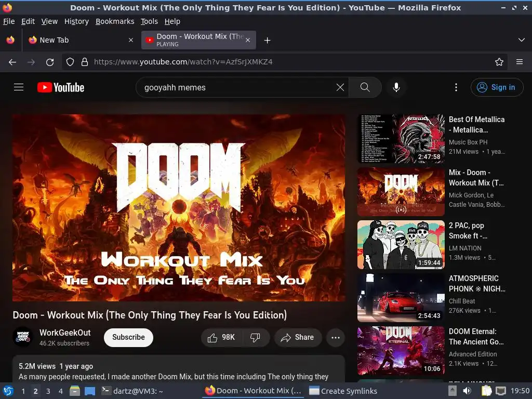The height and width of the screenshot is (399, 532).
Task: Subscribe to WorkGeekOut channel
Action: point(129,338)
